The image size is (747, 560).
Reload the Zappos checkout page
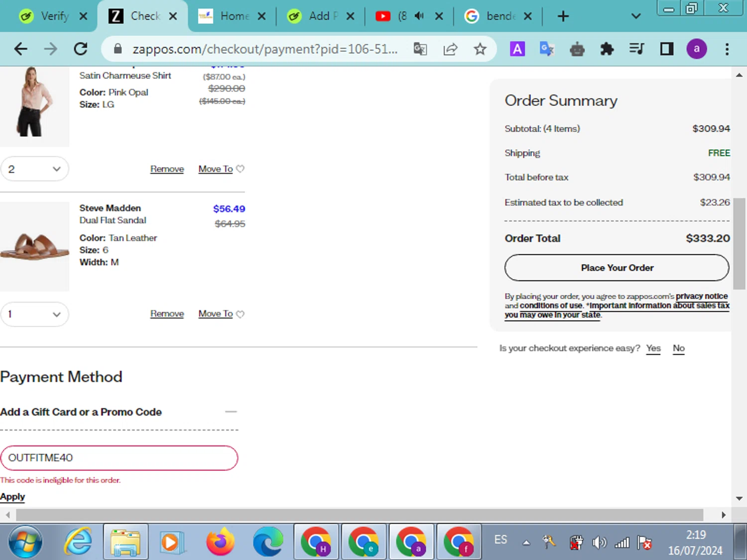pyautogui.click(x=81, y=49)
